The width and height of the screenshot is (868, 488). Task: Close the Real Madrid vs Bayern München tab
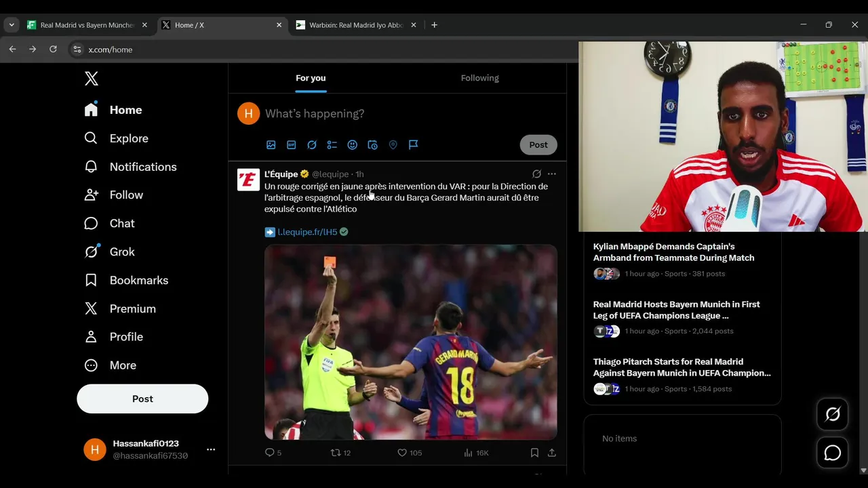point(144,25)
